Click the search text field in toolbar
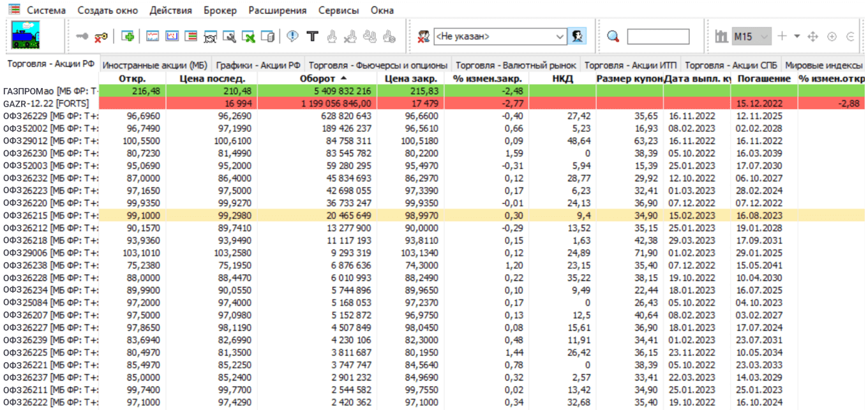The width and height of the screenshot is (868, 410). [x=658, y=36]
